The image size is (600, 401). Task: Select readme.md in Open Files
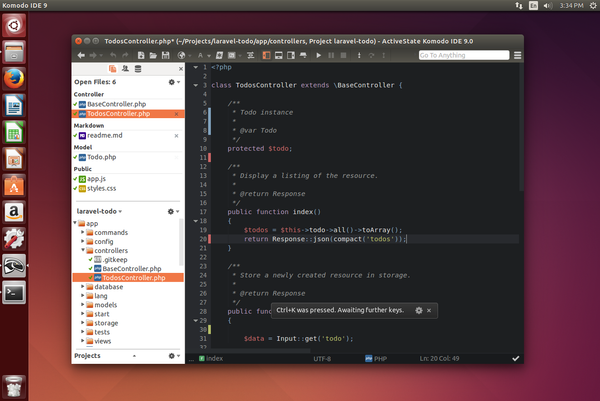coord(104,135)
